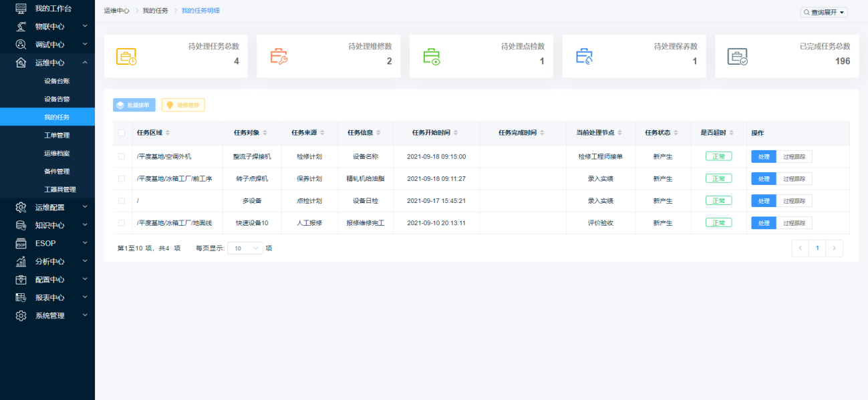Image resolution: width=868 pixels, height=400 pixels.
Task: Click the 系统管理 gear icon
Action: pos(21,315)
